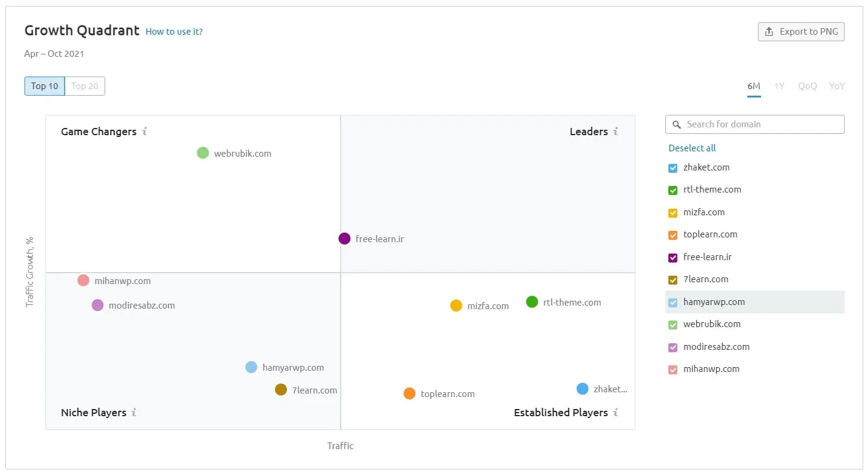Click the toplearn.com chart label
The height and width of the screenshot is (473, 868).
[x=448, y=394]
